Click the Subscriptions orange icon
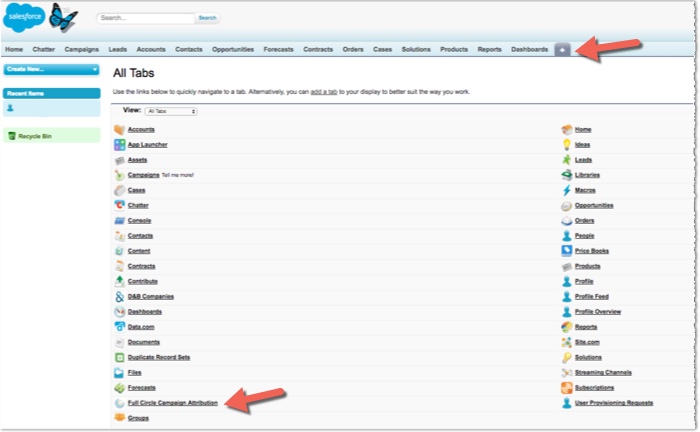 coord(566,387)
